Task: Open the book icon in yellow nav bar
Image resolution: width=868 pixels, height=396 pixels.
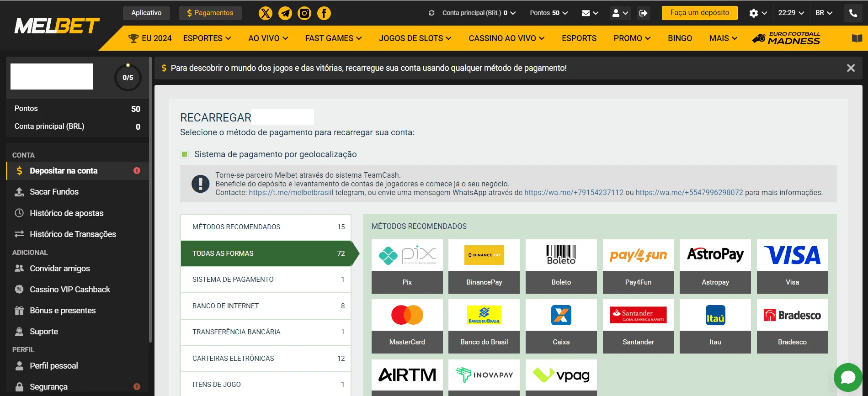Action: [857, 38]
